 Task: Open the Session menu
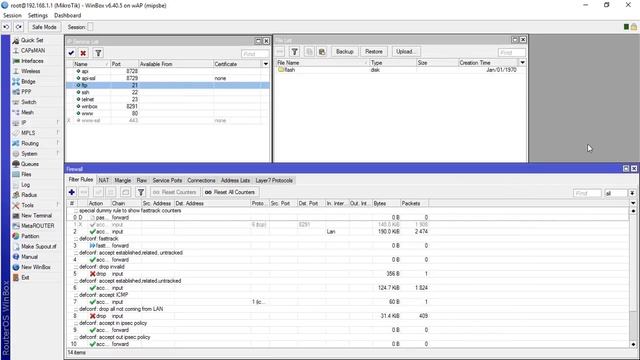pos(12,16)
